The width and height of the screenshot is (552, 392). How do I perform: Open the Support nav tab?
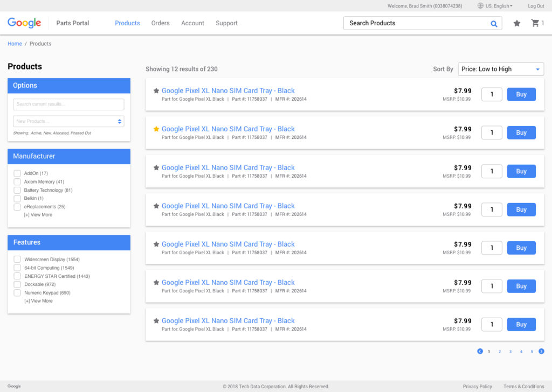[x=227, y=23]
